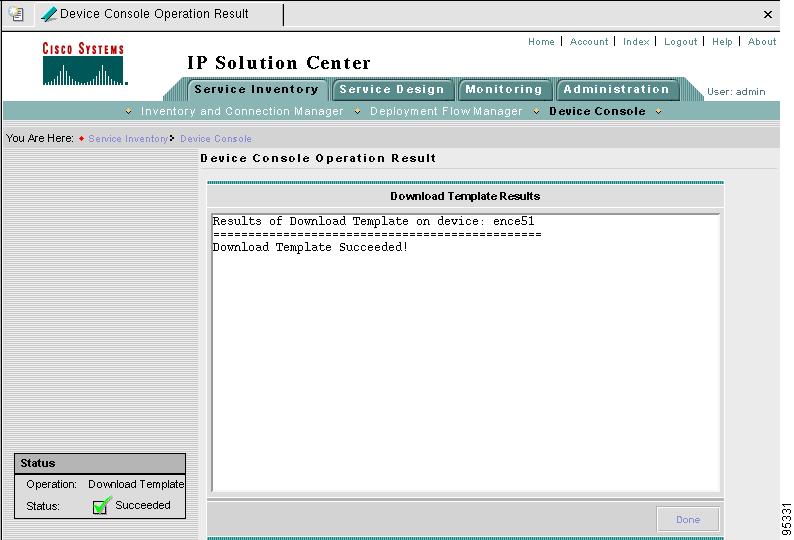This screenshot has height=540, width=794.
Task: Open Deployment Flow Manager submenu
Action: [x=446, y=111]
